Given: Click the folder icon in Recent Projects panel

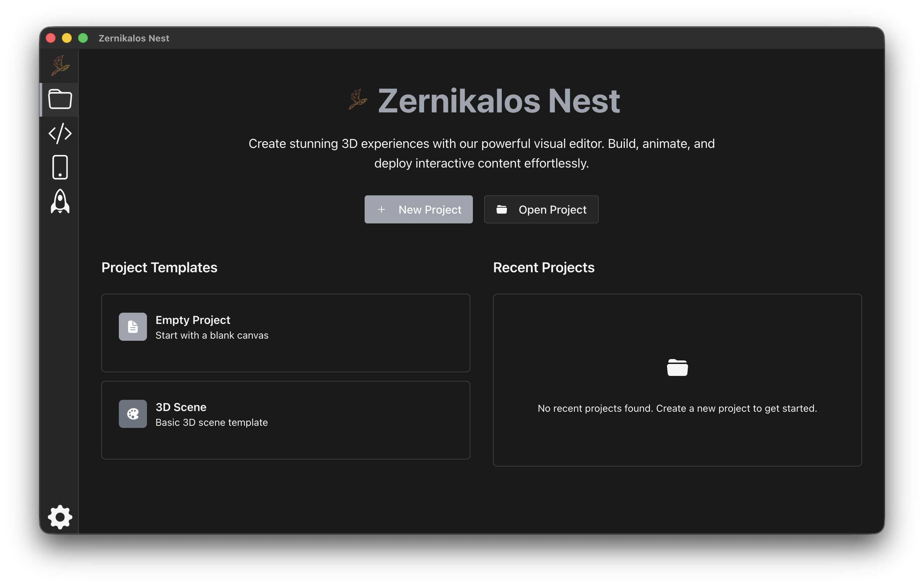Looking at the screenshot, I should pyautogui.click(x=677, y=367).
